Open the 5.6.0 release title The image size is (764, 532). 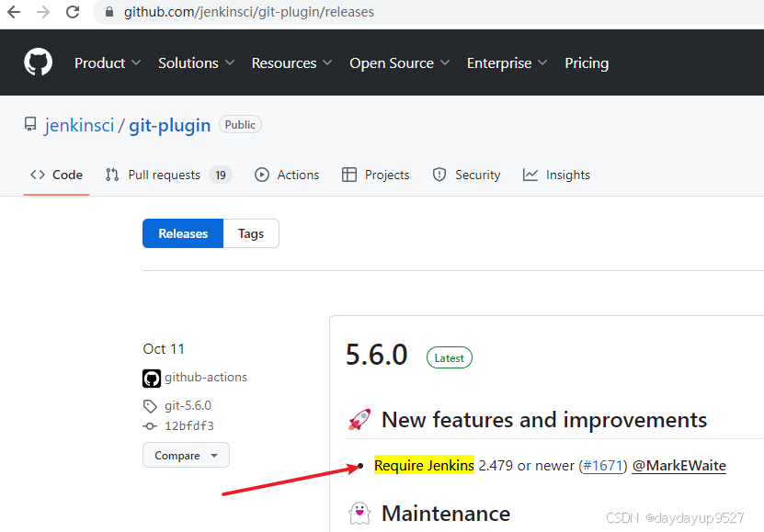pos(377,355)
